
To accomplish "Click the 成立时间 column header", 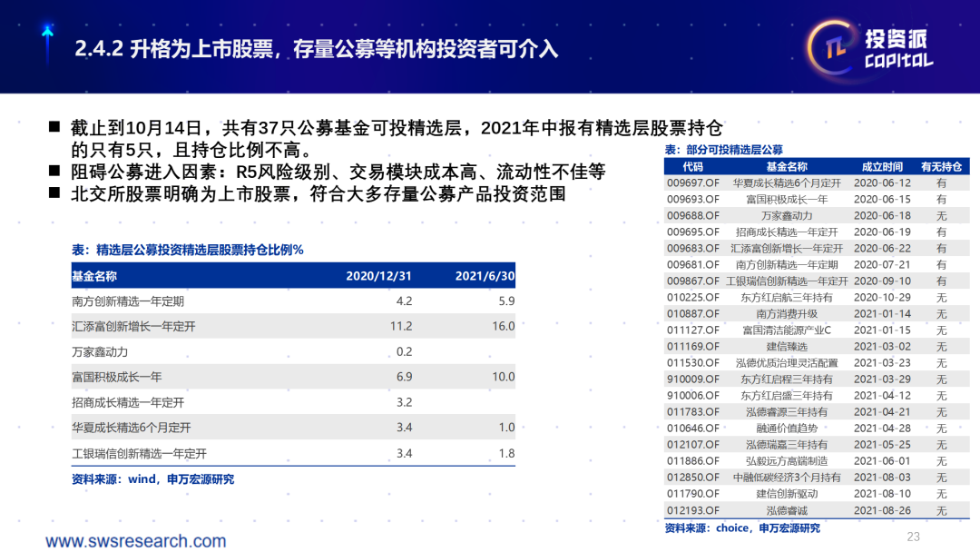I will [x=882, y=167].
